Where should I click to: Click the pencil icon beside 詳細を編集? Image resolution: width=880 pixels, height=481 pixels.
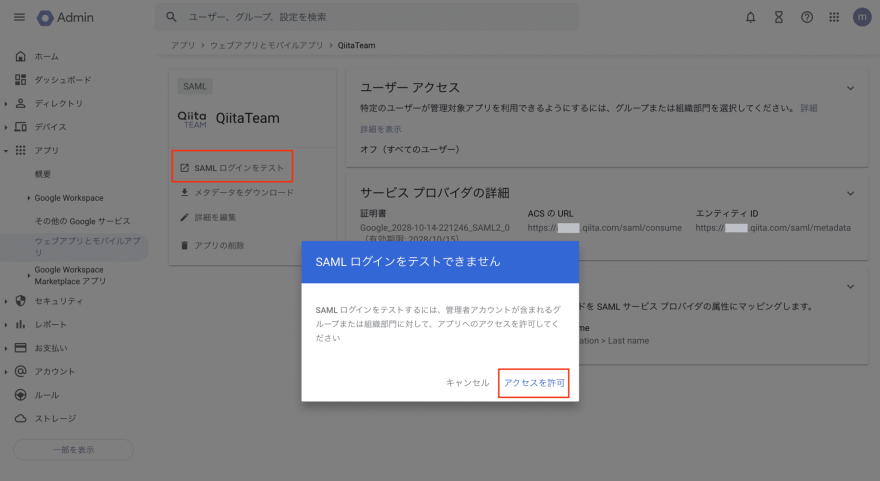tap(184, 217)
